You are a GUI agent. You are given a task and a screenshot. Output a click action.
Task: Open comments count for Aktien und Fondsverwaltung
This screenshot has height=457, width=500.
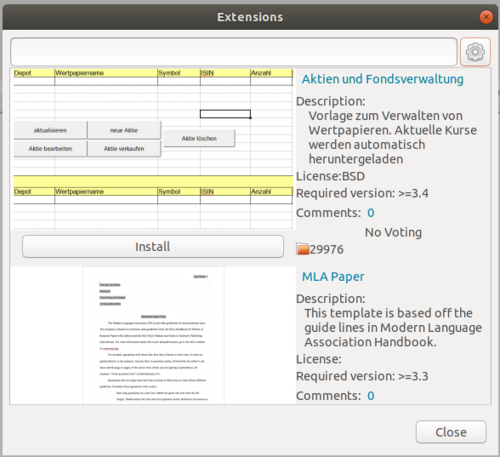[x=371, y=213]
